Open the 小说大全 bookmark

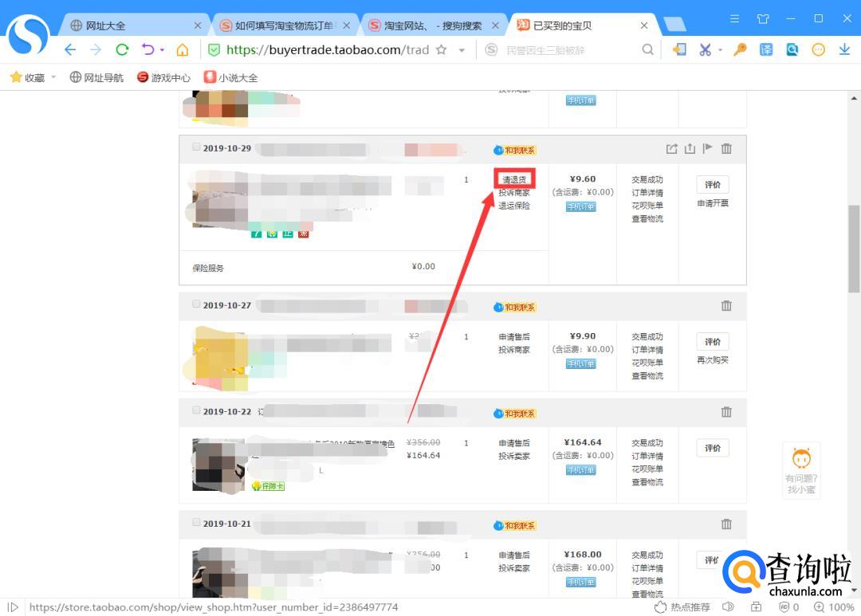(x=230, y=77)
